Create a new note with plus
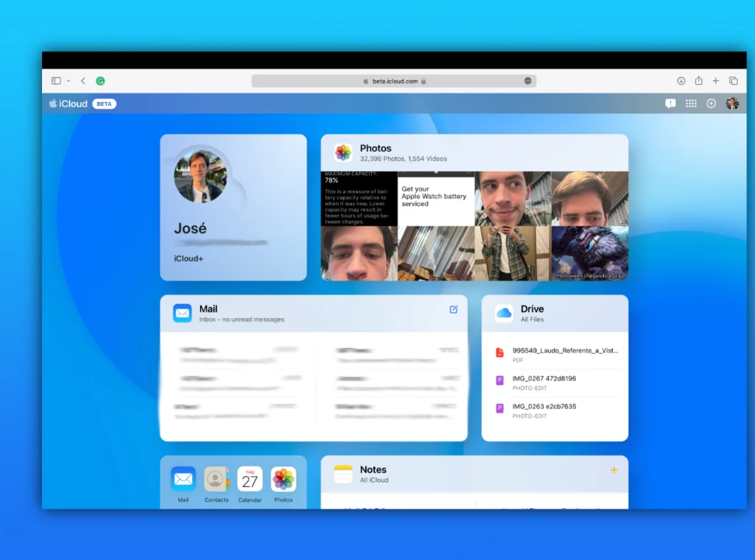This screenshot has width=755, height=560. coord(614,470)
